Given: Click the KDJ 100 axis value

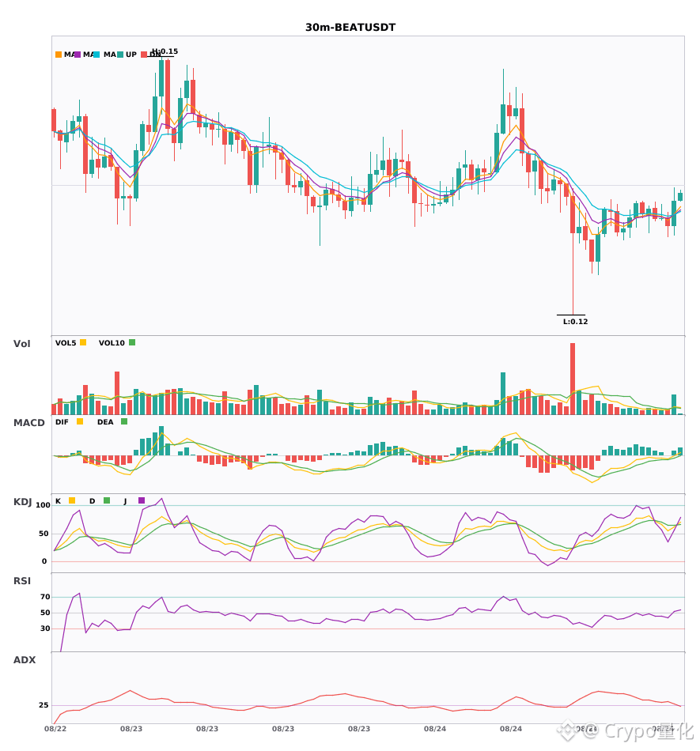Looking at the screenshot, I should 43,505.
